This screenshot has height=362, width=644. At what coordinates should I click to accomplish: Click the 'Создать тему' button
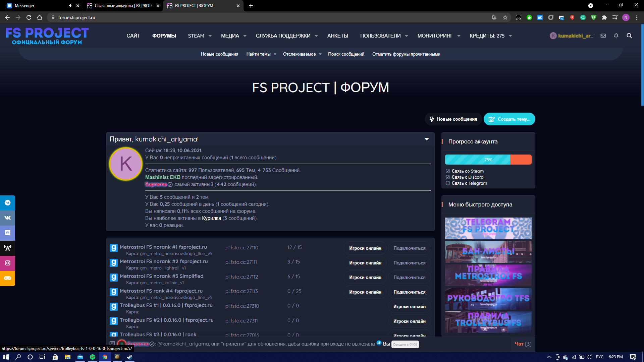509,119
